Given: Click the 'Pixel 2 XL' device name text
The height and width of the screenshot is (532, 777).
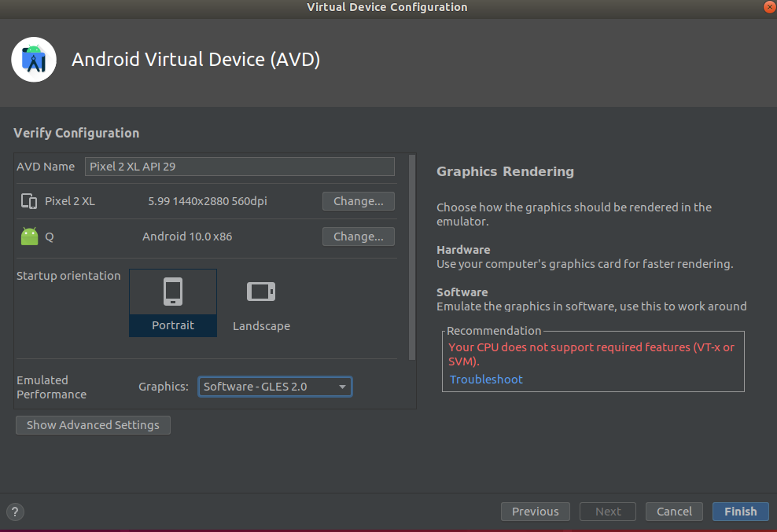Looking at the screenshot, I should point(70,201).
